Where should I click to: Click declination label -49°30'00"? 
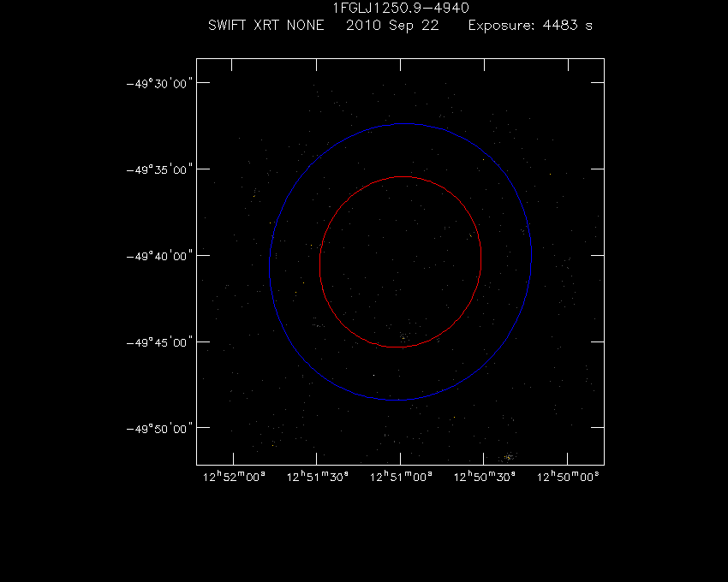[159, 84]
